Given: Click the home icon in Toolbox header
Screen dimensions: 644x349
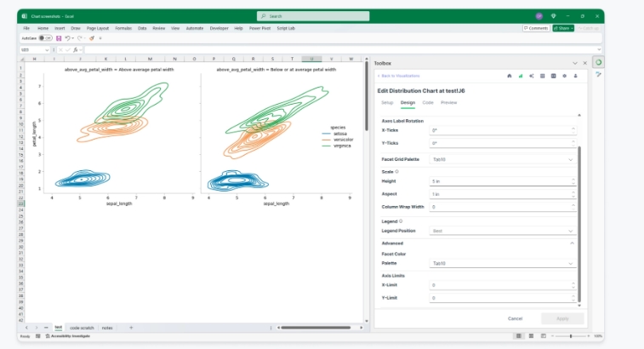Looking at the screenshot, I should [510, 76].
